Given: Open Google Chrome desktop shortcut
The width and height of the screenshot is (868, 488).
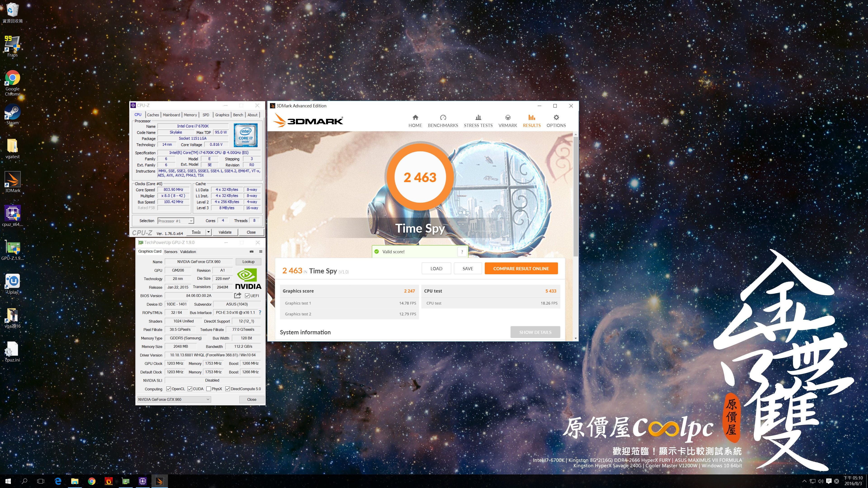Looking at the screenshot, I should 12,83.
